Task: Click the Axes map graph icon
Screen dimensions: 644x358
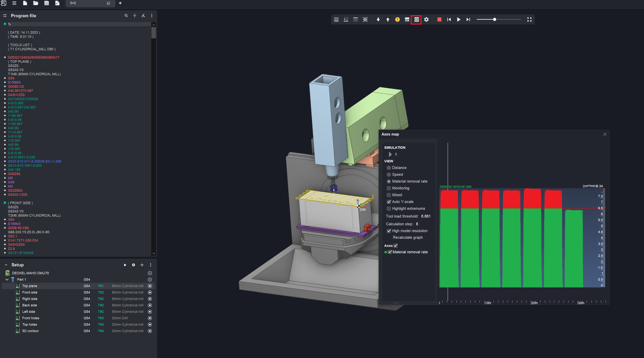Action: pos(417,19)
